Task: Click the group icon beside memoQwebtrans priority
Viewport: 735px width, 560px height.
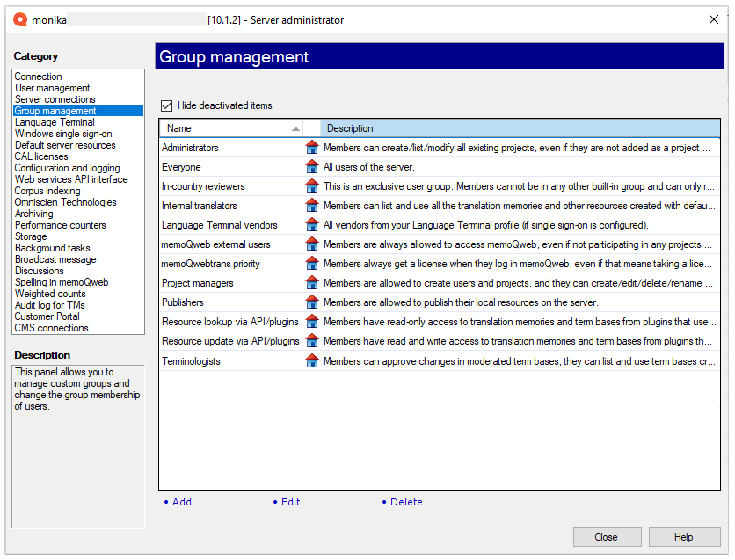Action: 312,263
